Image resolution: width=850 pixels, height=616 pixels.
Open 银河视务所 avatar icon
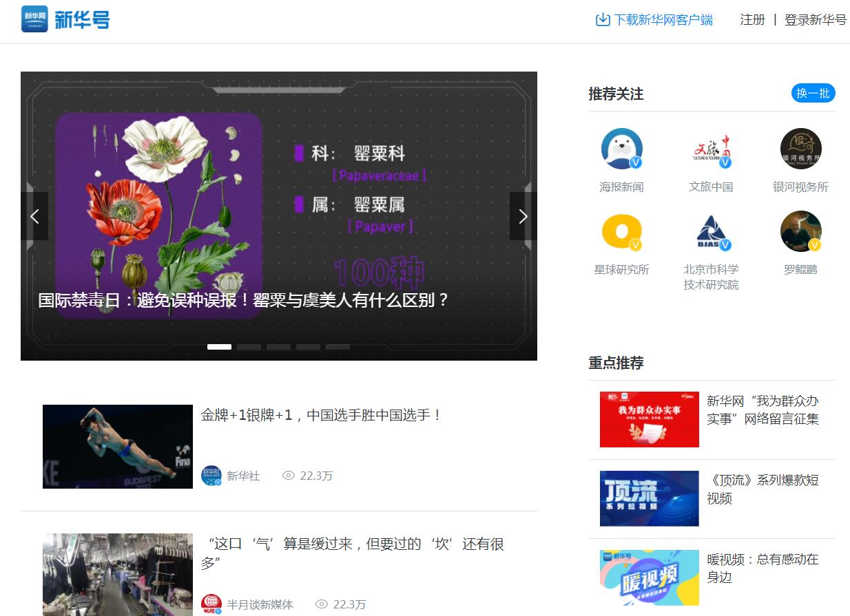800,149
